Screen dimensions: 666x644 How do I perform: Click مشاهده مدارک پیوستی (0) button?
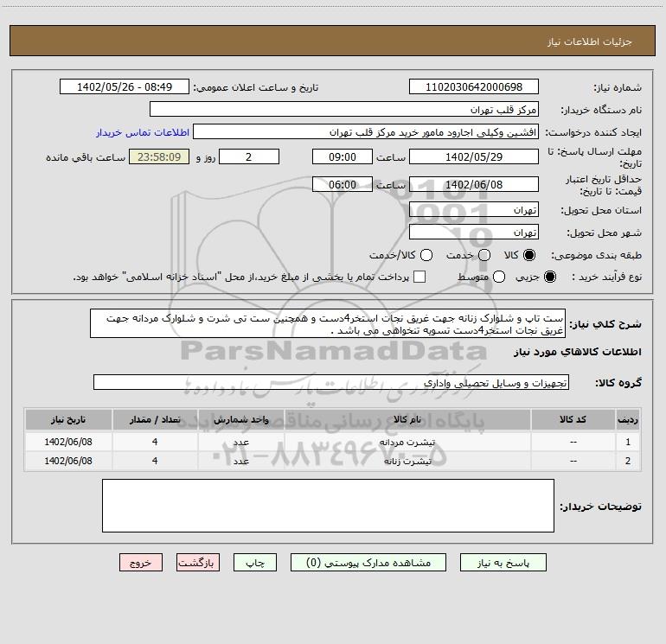pyautogui.click(x=368, y=563)
